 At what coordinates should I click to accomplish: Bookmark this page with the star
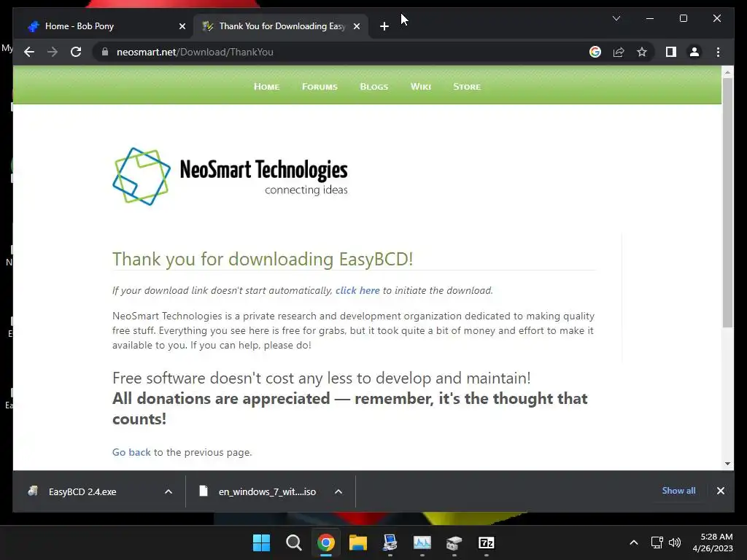(x=642, y=52)
